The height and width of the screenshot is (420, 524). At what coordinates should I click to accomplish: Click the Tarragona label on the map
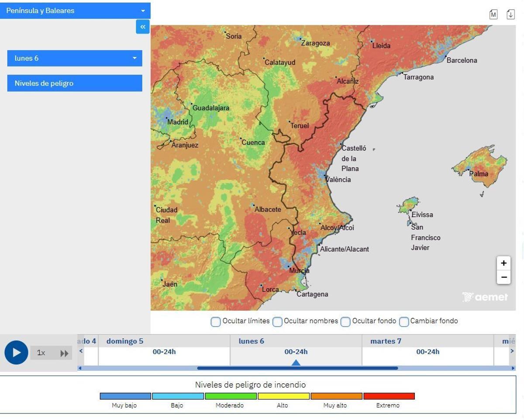coord(418,77)
